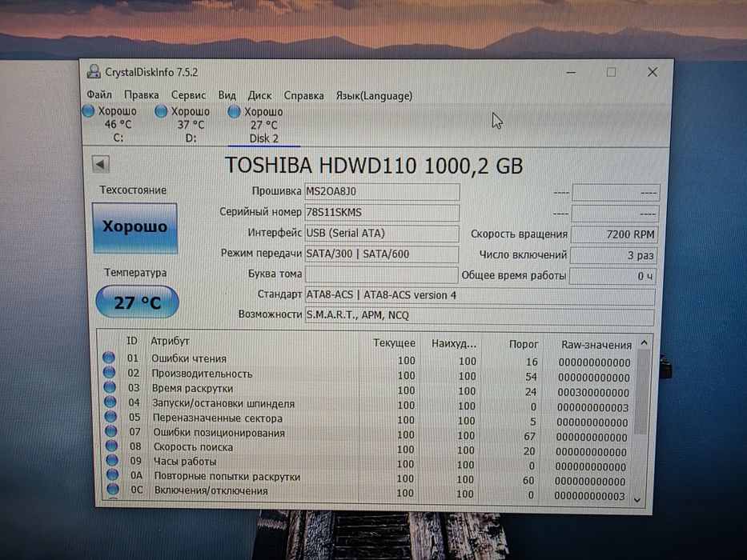The width and height of the screenshot is (747, 560).
Task: Click the Хорошо health status button
Action: click(x=135, y=228)
